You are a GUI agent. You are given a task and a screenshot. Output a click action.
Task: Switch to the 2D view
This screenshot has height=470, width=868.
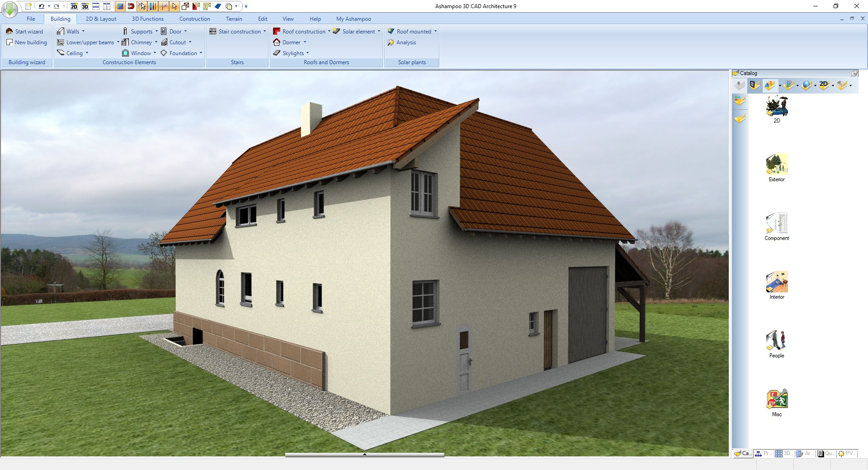pyautogui.click(x=74, y=6)
